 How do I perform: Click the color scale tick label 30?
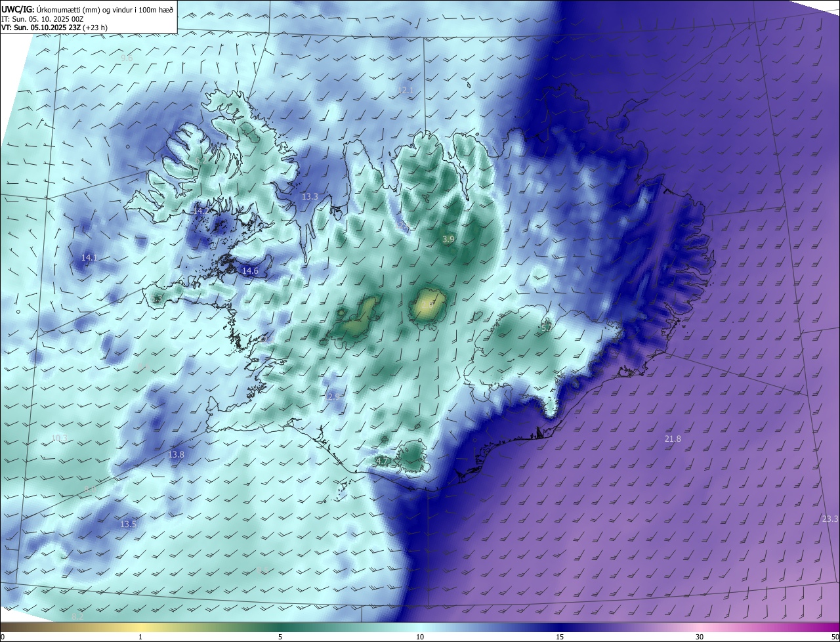[700, 637]
